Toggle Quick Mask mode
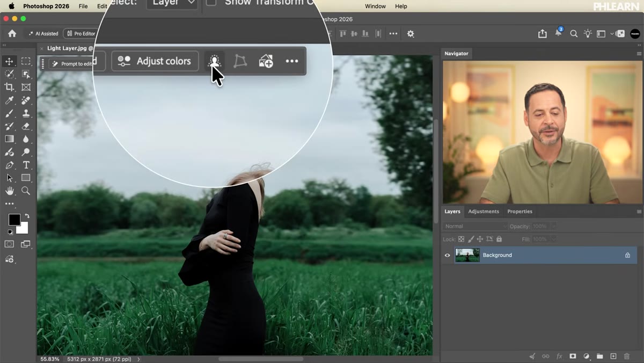The image size is (644, 363). pos(9,244)
